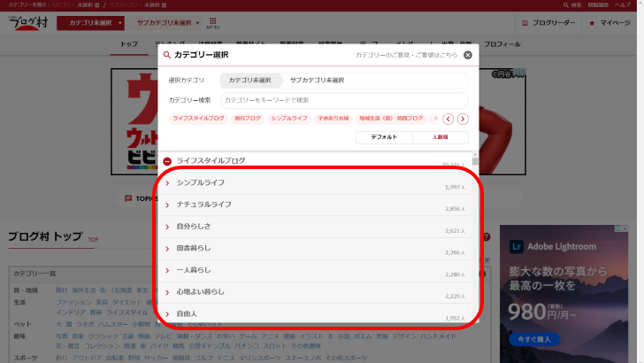Select the トップ navigation tab
This screenshot has width=644, height=363.
point(129,44)
